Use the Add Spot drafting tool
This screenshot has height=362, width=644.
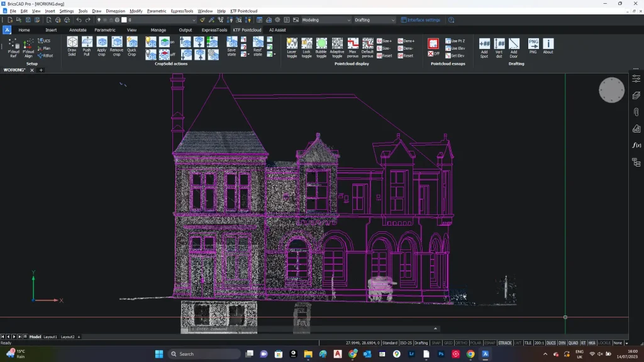tap(484, 45)
